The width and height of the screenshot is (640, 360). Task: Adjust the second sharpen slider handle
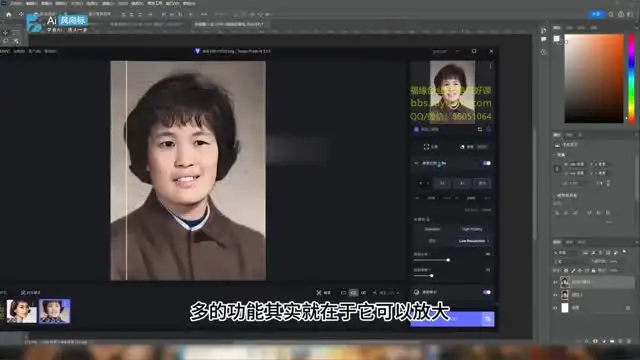click(431, 276)
